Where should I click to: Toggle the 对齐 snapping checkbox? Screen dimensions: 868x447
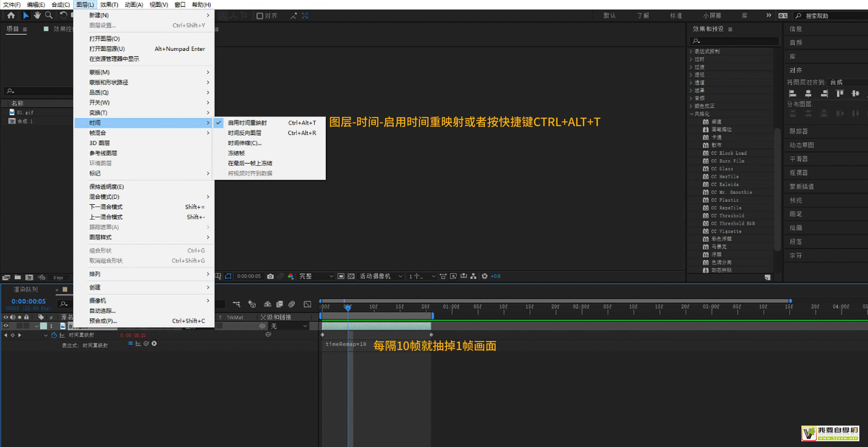[260, 16]
